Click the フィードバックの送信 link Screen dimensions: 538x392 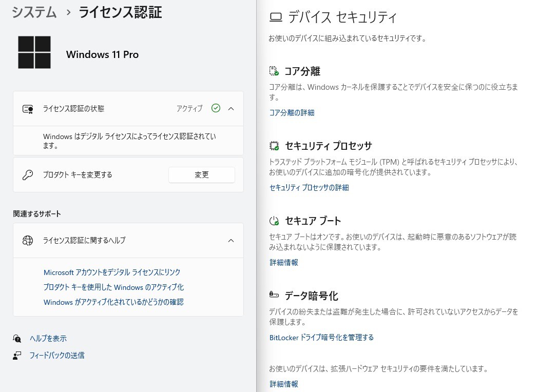pyautogui.click(x=57, y=355)
